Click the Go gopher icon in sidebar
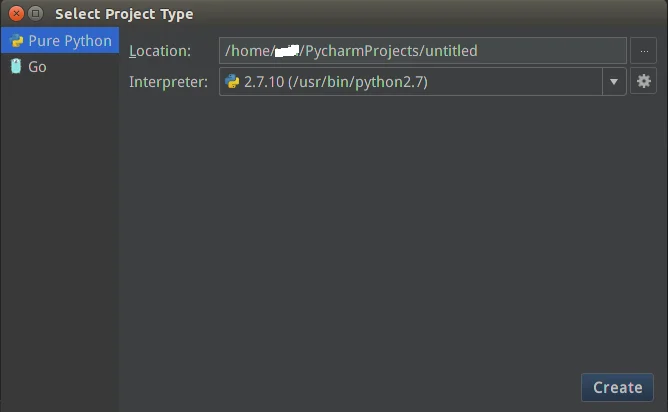 (16, 67)
